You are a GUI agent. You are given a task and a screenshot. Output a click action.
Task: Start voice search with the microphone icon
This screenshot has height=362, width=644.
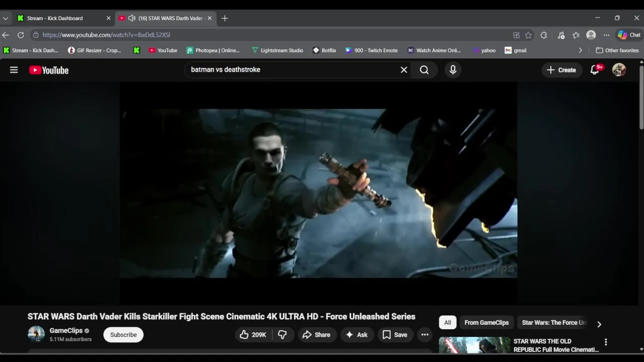point(453,70)
